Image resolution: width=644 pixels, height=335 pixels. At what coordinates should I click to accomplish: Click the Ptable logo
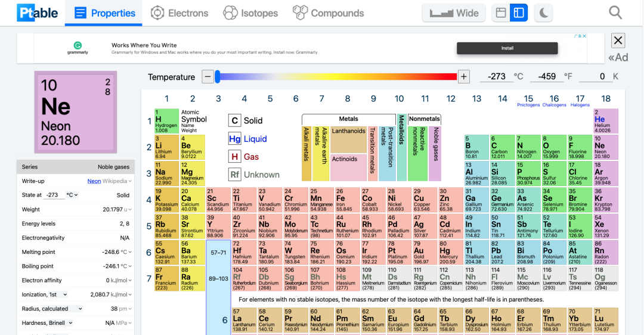37,13
